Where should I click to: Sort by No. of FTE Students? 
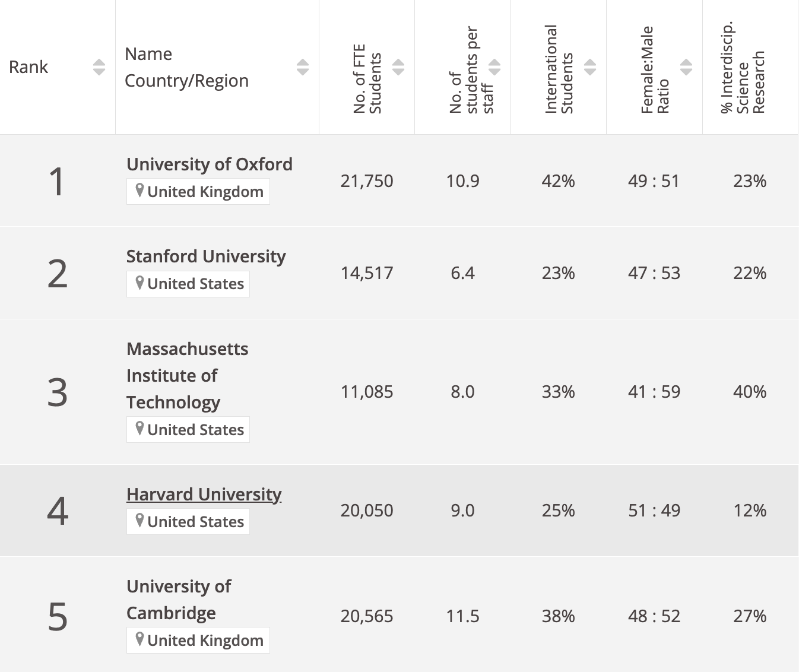coord(398,67)
